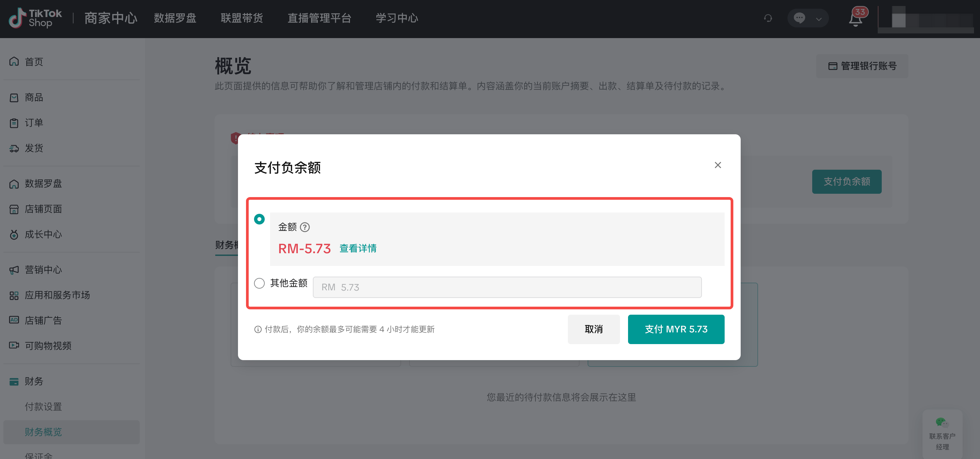The width and height of the screenshot is (980, 459).
Task: Close the 支付负余额 dialog
Action: tap(718, 165)
